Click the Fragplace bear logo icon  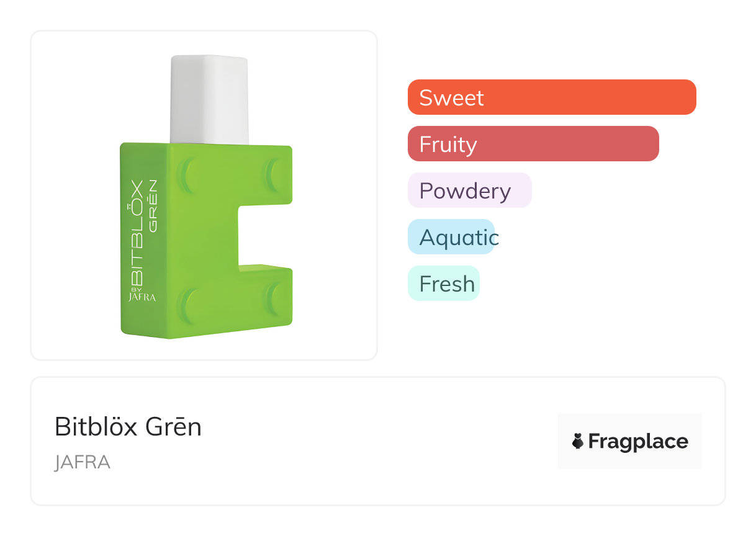(x=578, y=441)
